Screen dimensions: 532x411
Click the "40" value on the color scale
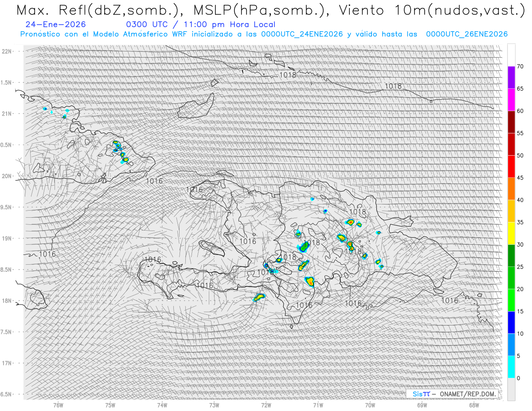[520, 200]
